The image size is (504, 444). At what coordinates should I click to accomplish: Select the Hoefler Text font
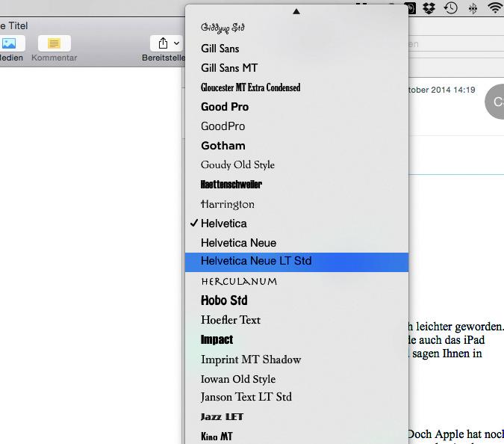tap(296, 320)
